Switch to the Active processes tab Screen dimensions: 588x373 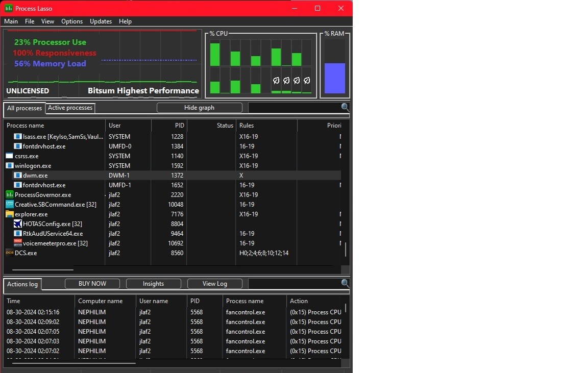(x=70, y=108)
